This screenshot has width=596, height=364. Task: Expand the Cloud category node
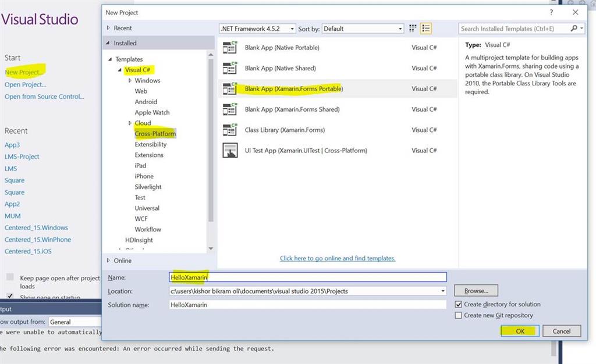[x=129, y=123]
